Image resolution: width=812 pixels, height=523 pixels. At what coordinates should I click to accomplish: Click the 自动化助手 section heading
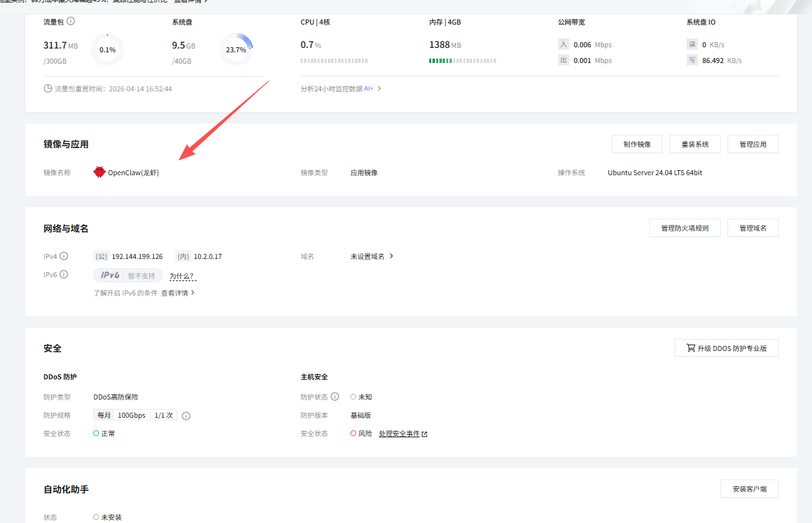[66, 489]
